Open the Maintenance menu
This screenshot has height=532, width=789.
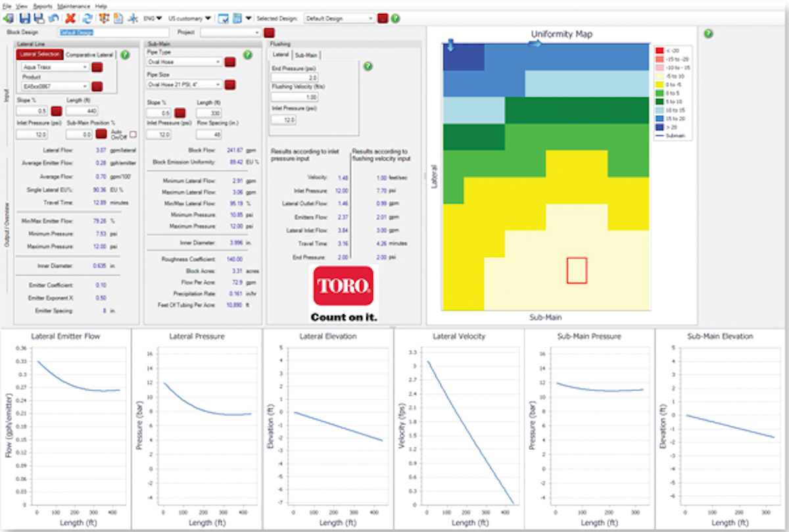click(74, 5)
